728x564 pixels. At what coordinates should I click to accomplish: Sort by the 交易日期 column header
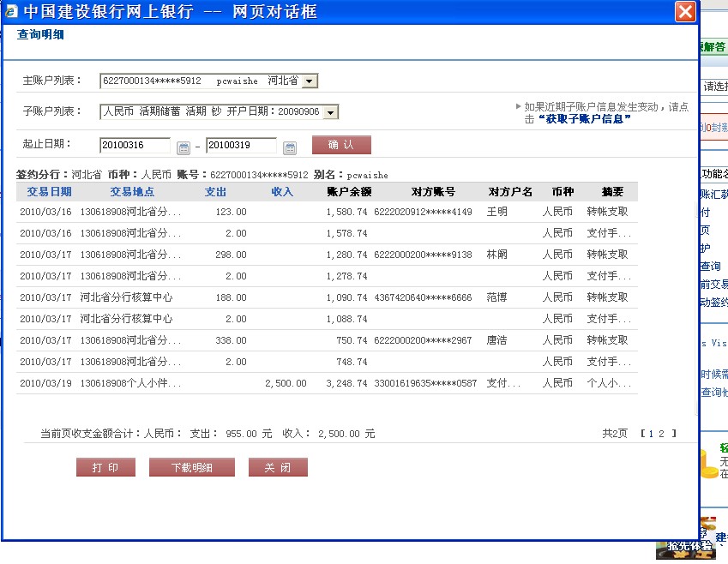click(49, 192)
